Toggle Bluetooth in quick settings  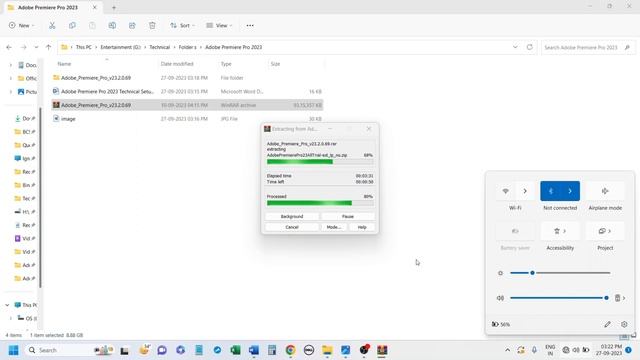click(551, 191)
